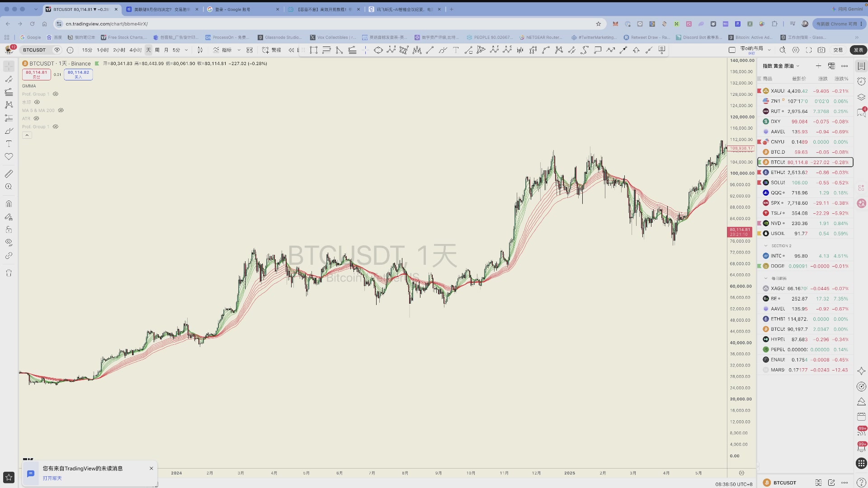
Task: Open the layout management dropdown arrow
Action: (x=769, y=50)
